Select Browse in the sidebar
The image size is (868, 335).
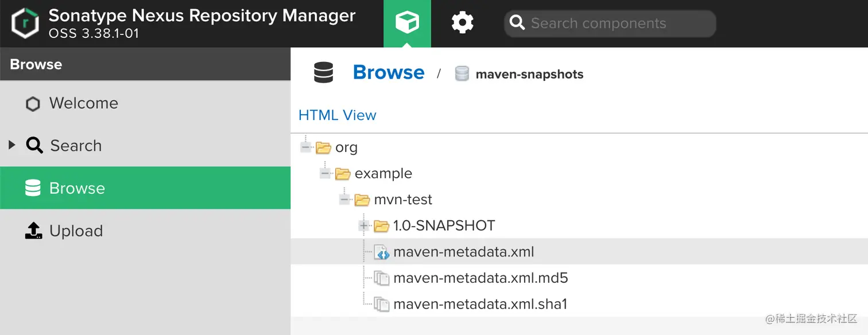tap(145, 188)
